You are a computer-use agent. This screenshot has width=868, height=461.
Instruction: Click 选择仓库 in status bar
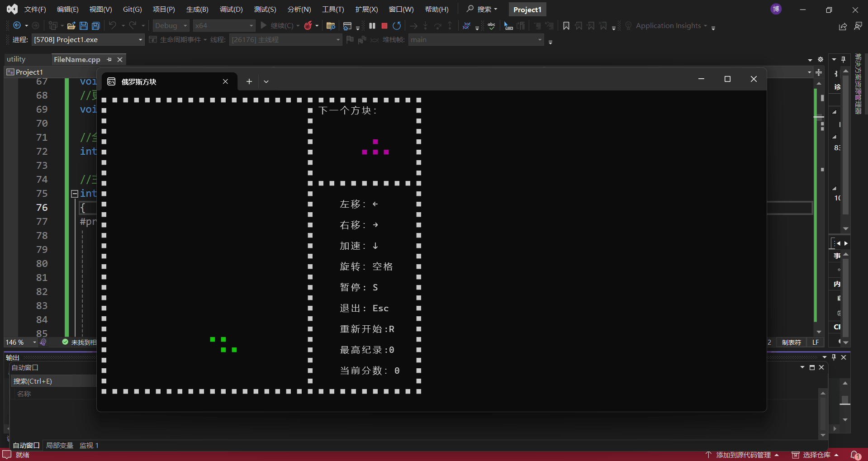pyautogui.click(x=815, y=455)
